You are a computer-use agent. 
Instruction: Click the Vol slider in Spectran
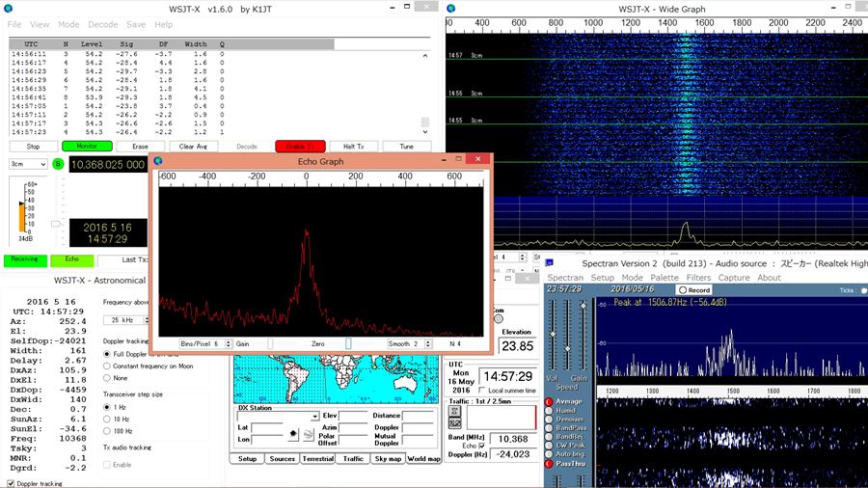553,336
